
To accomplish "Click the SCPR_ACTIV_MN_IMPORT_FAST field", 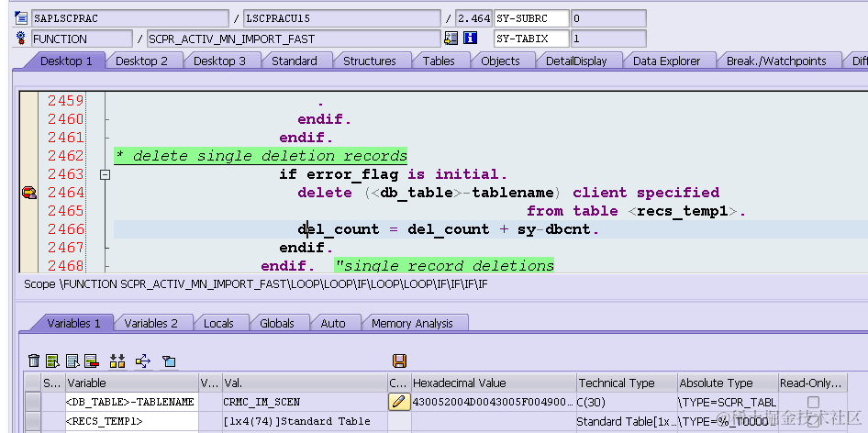I will (x=294, y=39).
